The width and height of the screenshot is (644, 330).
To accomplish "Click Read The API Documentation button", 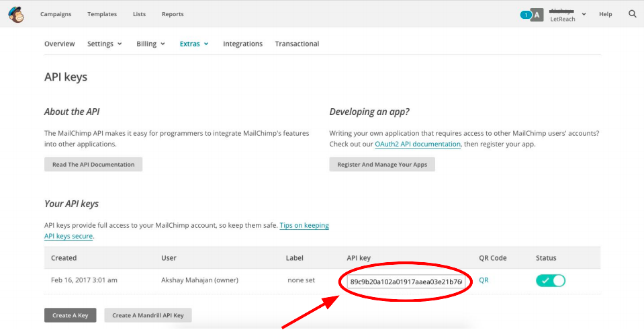I will tap(93, 165).
